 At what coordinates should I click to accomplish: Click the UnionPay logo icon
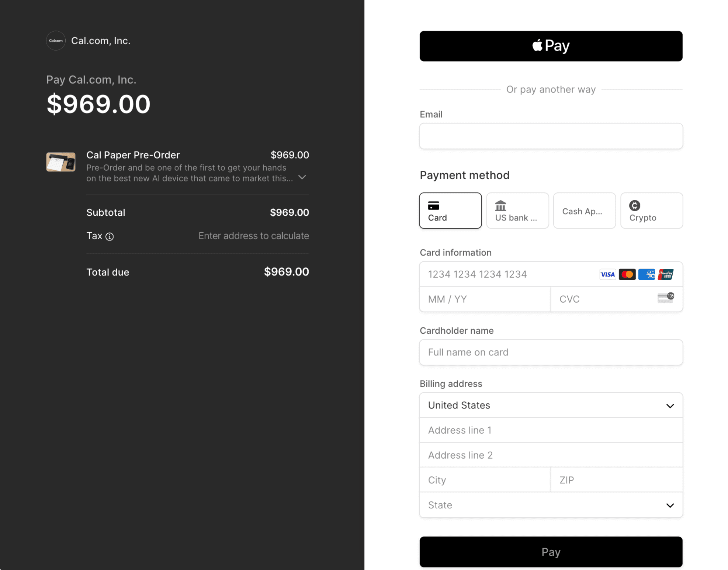[666, 274]
